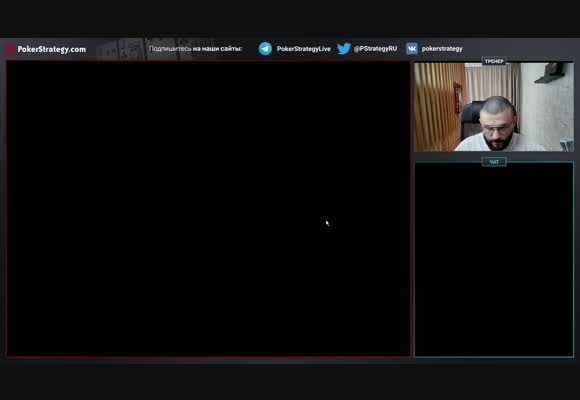This screenshot has width=580, height=400.
Task: Click the trainer webcam video feed
Action: click(x=494, y=107)
